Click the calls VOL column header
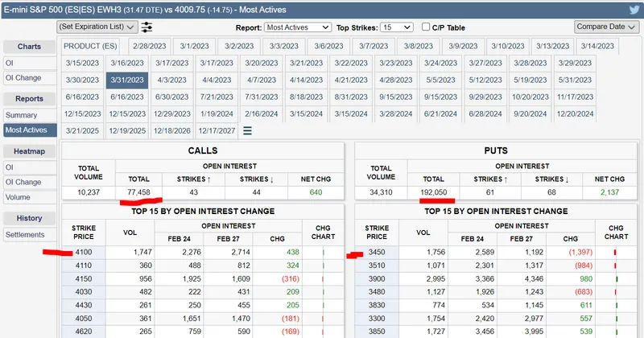 [x=130, y=233]
